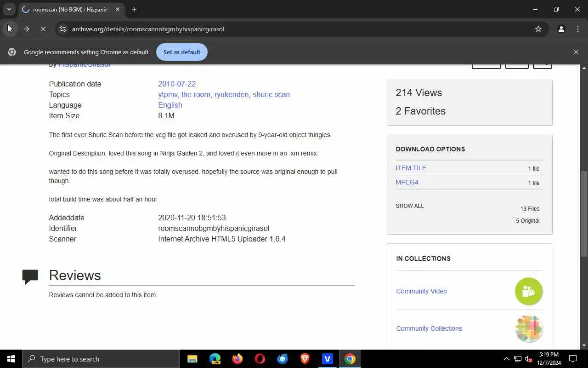This screenshot has width=588, height=368.
Task: Download the MPEG4 file
Action: tap(407, 182)
